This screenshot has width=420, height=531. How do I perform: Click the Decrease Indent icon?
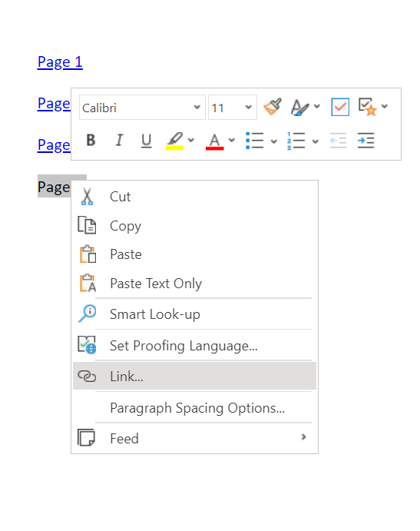tap(338, 140)
